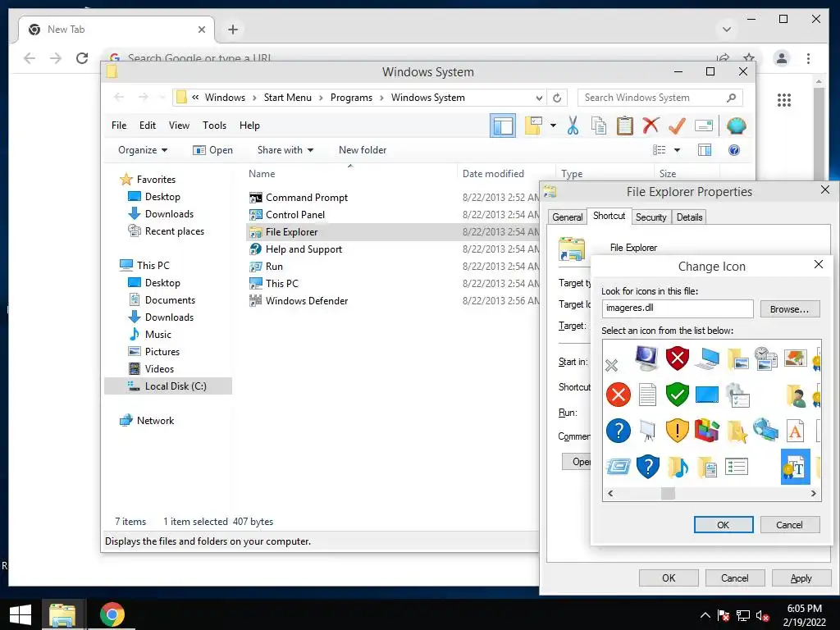The height and width of the screenshot is (630, 840).
Task: Toggle the navigation pane toolbar icon
Action: point(503,126)
